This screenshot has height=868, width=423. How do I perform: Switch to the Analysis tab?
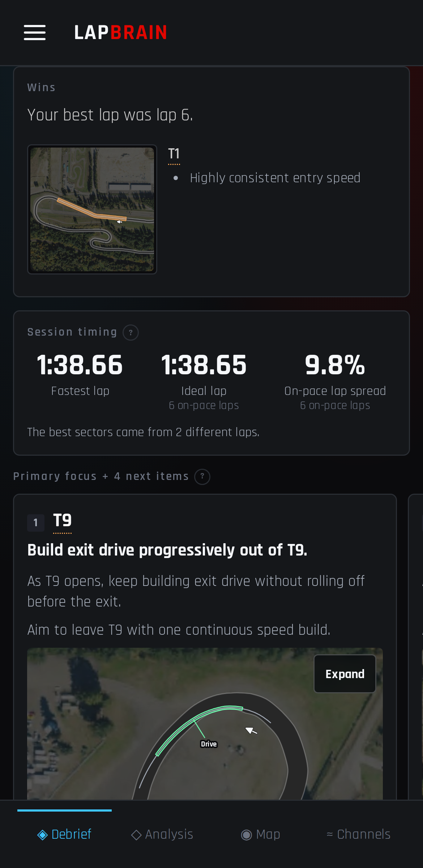click(x=162, y=834)
